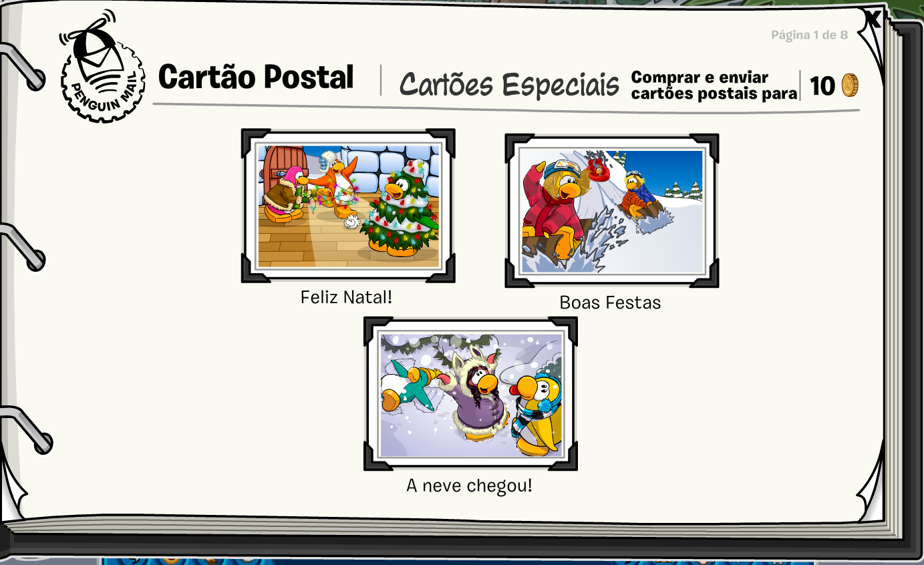Click the 'Feliz Natal!' caption
The image size is (924, 565).
[x=346, y=297]
